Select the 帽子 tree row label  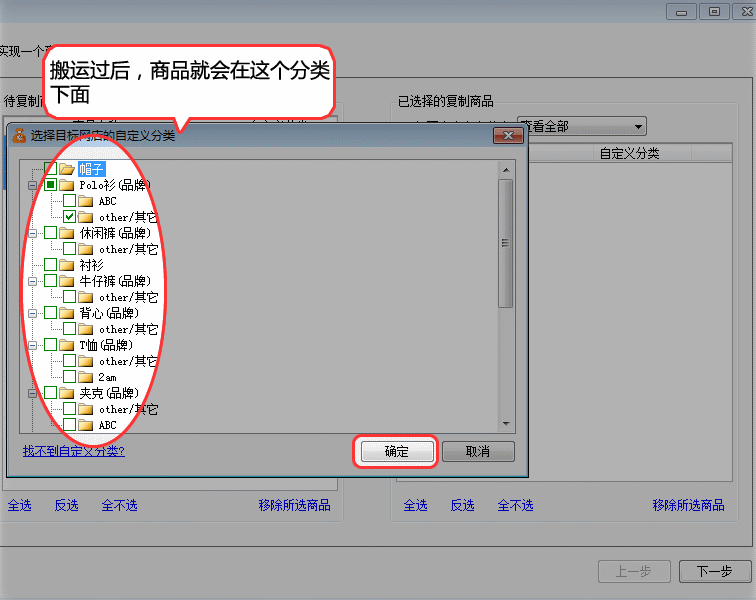(x=92, y=169)
